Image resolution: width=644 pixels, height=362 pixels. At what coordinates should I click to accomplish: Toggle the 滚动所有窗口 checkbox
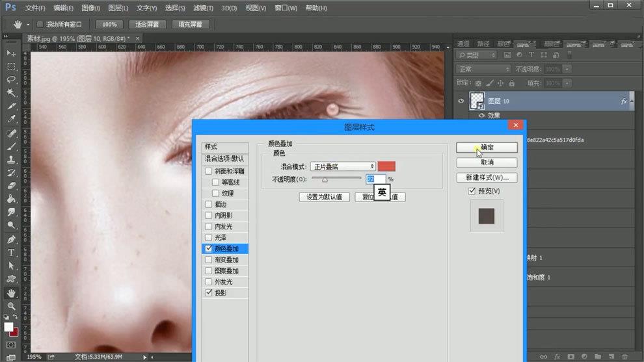[x=40, y=24]
